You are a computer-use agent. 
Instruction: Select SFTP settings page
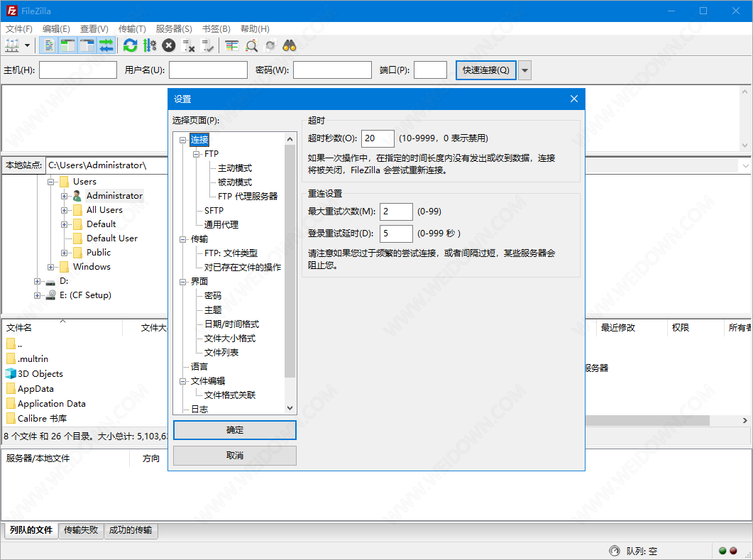click(214, 210)
